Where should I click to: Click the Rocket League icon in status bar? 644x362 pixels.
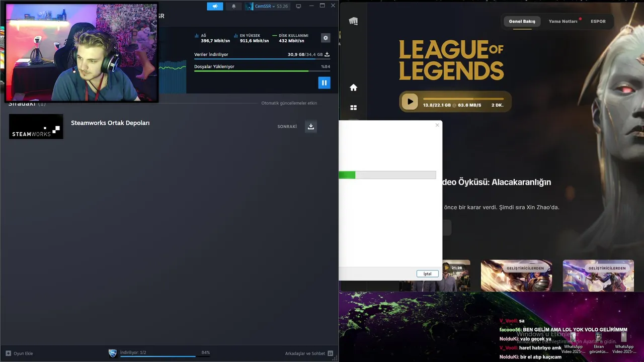(x=113, y=353)
